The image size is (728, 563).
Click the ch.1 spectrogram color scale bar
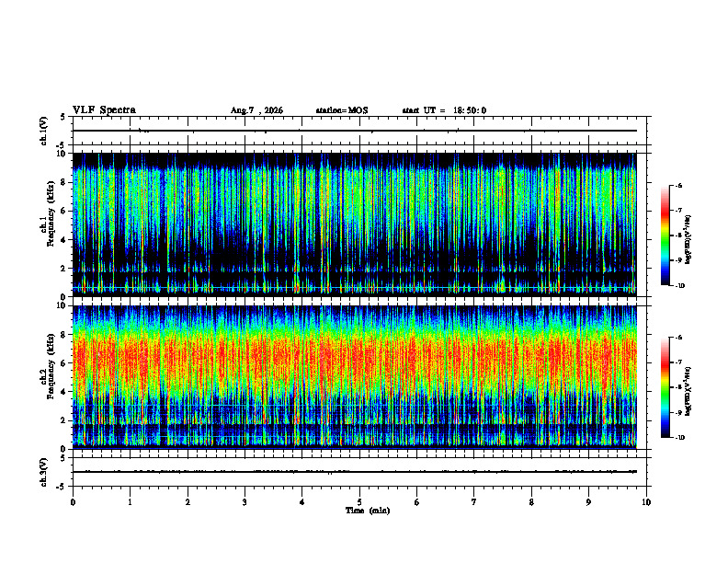pyautogui.click(x=665, y=236)
